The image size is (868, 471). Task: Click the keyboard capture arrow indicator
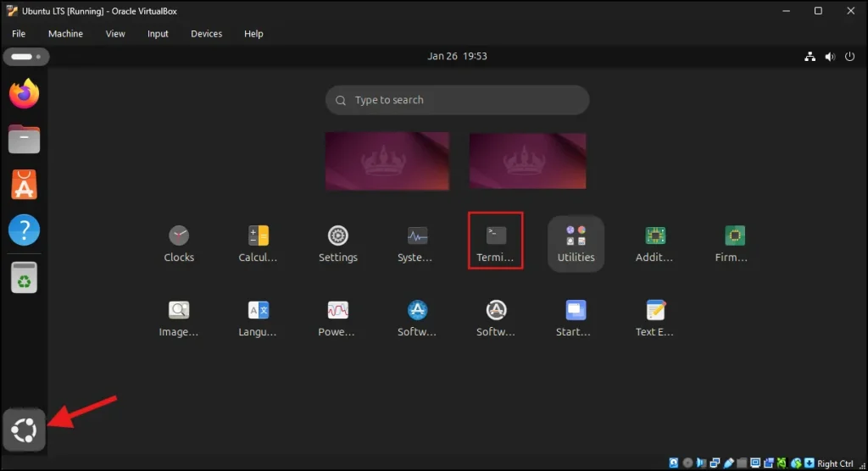(810, 463)
